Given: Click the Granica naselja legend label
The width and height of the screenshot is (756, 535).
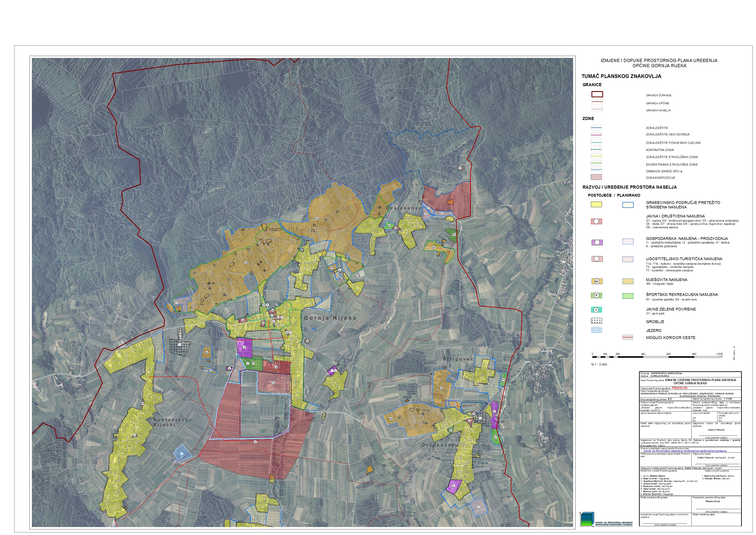Looking at the screenshot, I should (658, 110).
